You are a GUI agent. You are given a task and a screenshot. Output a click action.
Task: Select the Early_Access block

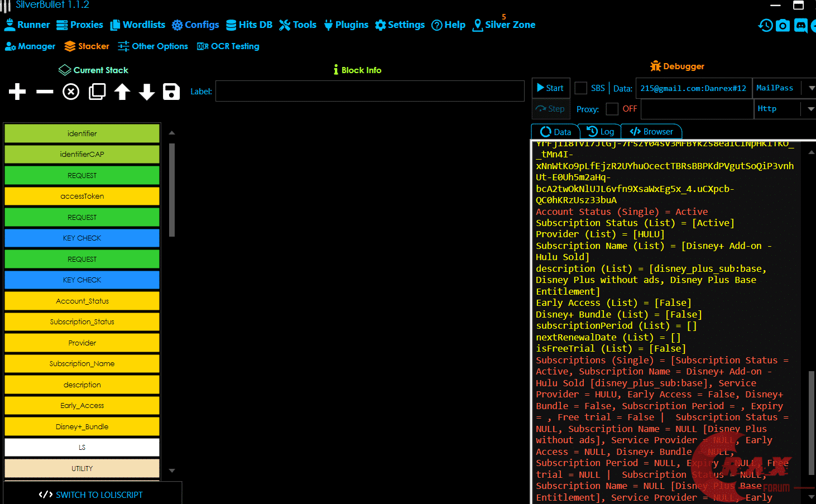[82, 405]
